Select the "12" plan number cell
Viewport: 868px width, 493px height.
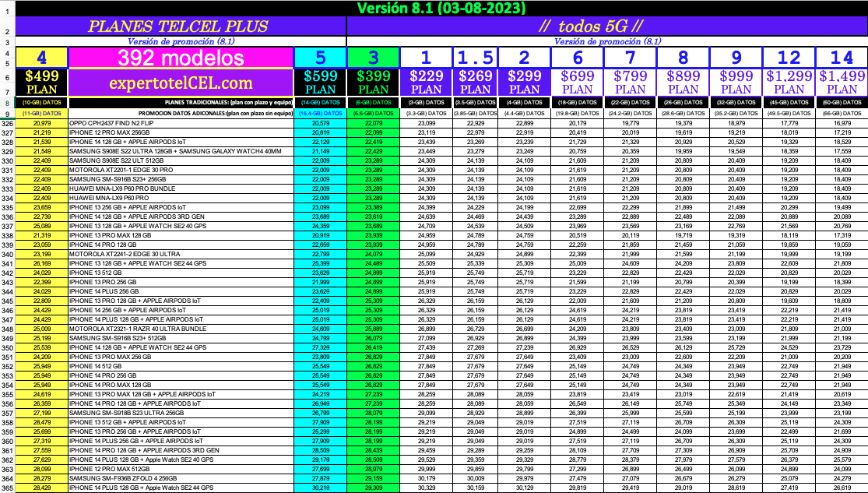click(x=789, y=58)
